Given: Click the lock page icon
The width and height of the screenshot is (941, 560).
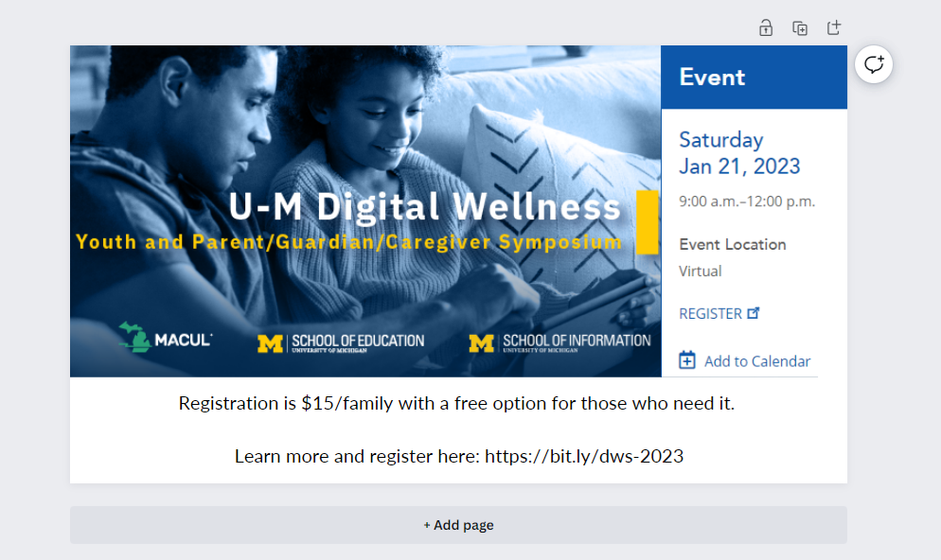Looking at the screenshot, I should (x=766, y=28).
